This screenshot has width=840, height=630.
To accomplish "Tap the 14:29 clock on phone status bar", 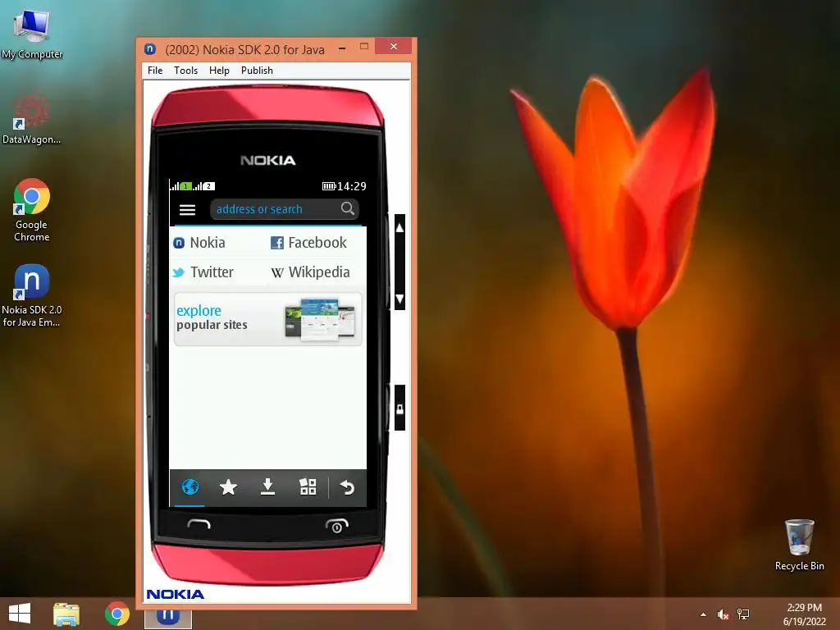I will point(351,186).
